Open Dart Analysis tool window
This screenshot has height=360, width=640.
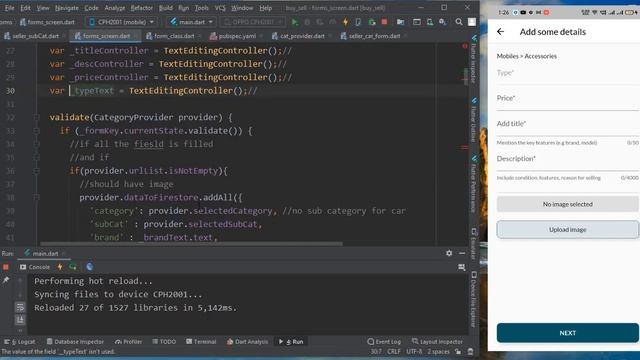click(x=248, y=342)
